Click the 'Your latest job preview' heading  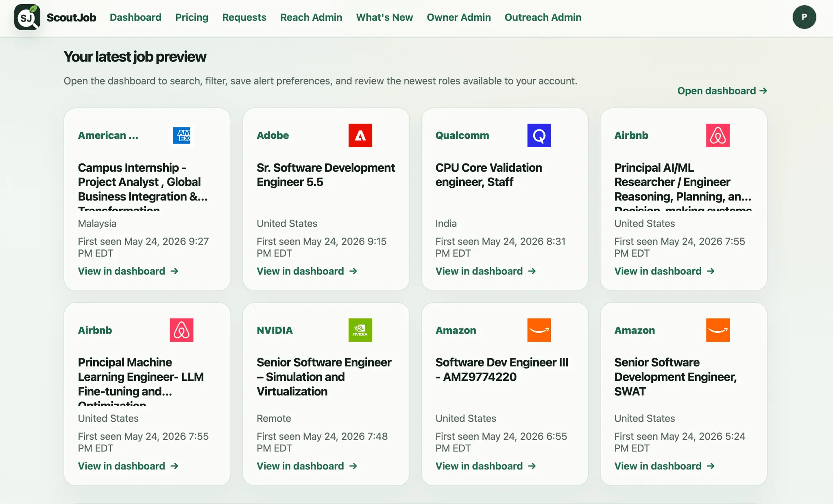click(x=135, y=57)
